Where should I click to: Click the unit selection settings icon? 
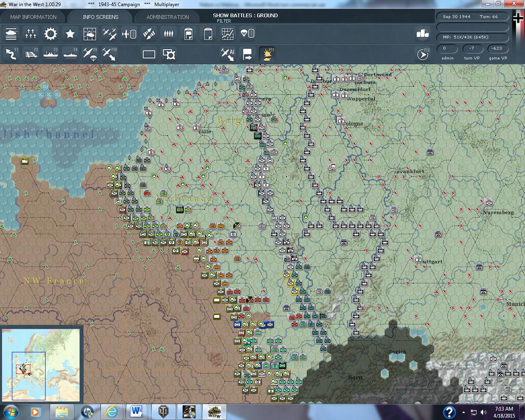[169, 54]
